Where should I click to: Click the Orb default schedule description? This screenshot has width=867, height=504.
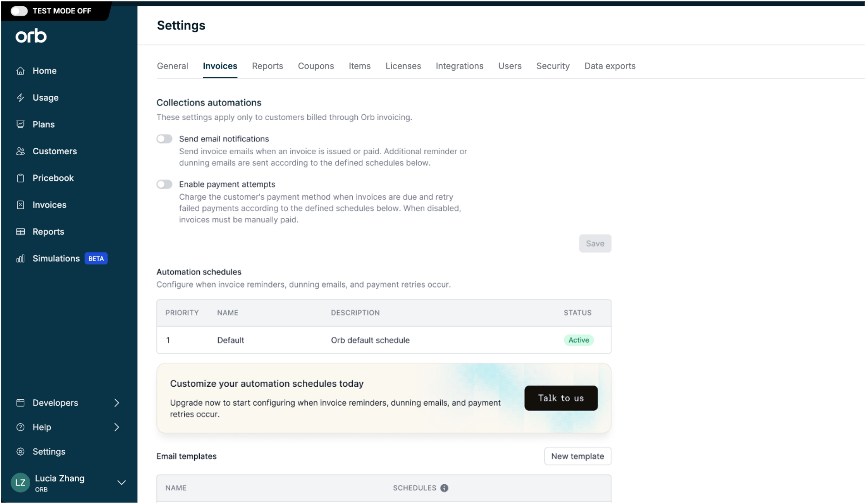pyautogui.click(x=370, y=340)
